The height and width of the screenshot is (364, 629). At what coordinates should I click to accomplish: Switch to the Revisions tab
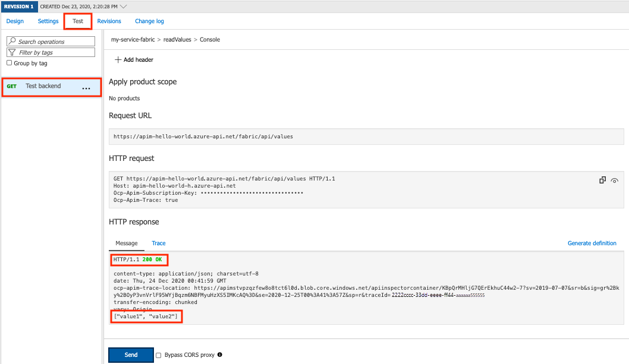[109, 21]
